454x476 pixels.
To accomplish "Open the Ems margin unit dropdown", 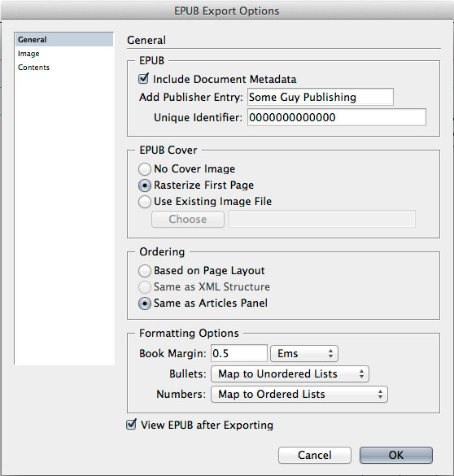I will [304, 354].
